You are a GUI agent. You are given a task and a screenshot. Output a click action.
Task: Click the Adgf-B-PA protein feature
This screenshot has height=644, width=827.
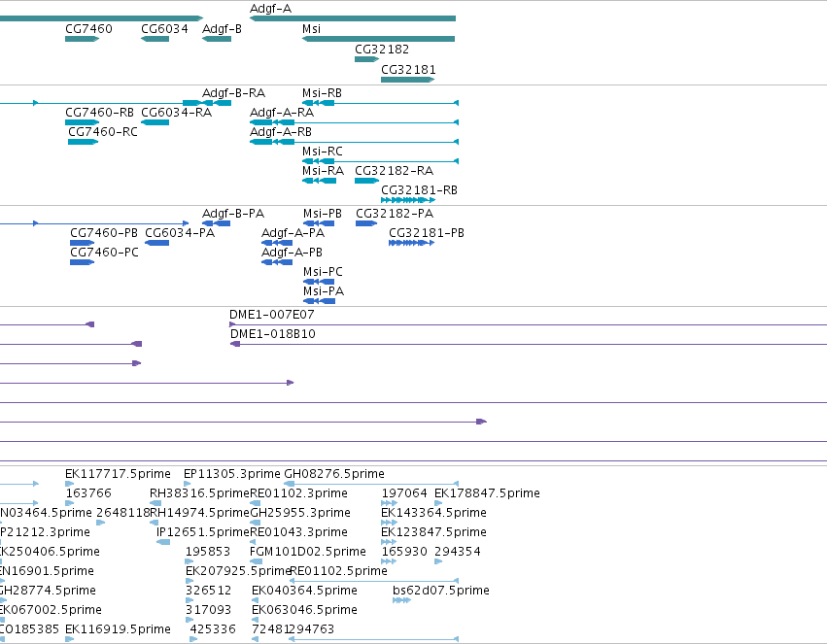[x=217, y=223]
